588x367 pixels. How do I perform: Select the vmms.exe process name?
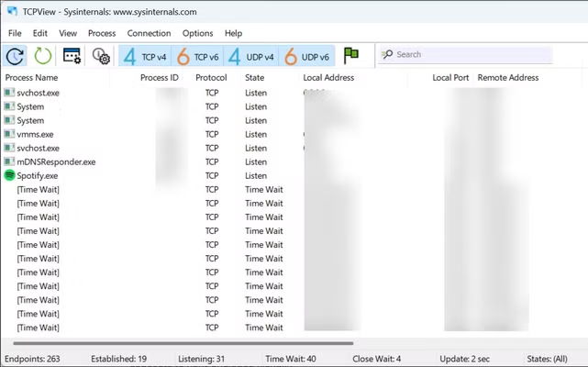point(35,134)
